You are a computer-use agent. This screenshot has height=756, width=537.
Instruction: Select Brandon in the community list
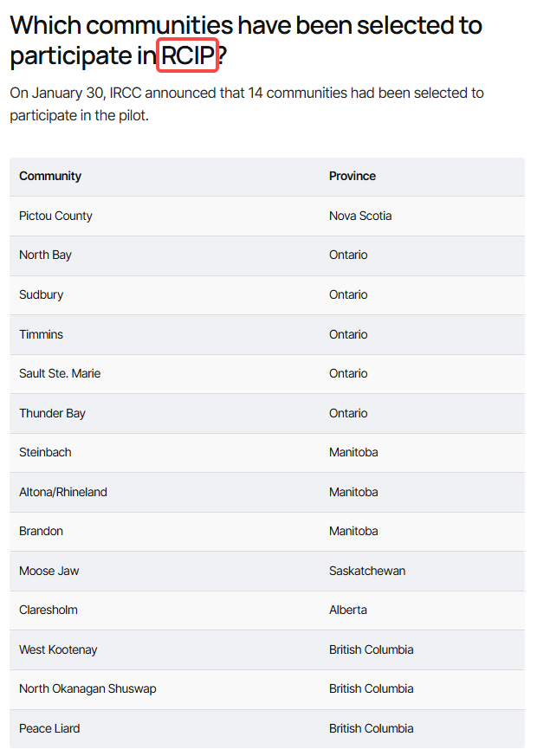41,531
